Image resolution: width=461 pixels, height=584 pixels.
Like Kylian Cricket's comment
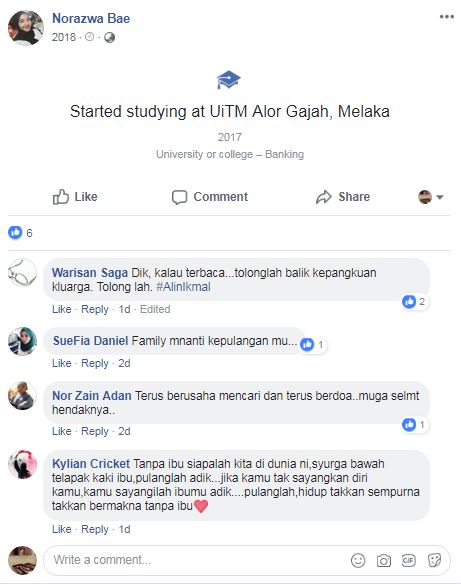[x=61, y=529]
